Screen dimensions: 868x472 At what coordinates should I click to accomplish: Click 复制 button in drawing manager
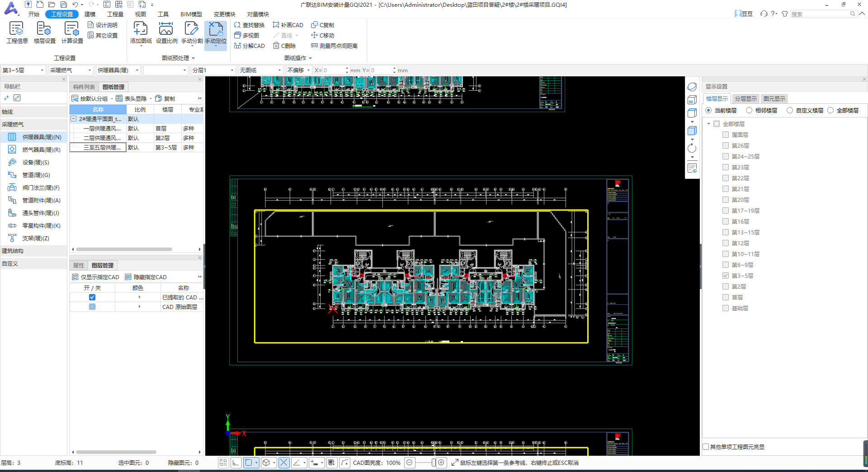click(165, 98)
